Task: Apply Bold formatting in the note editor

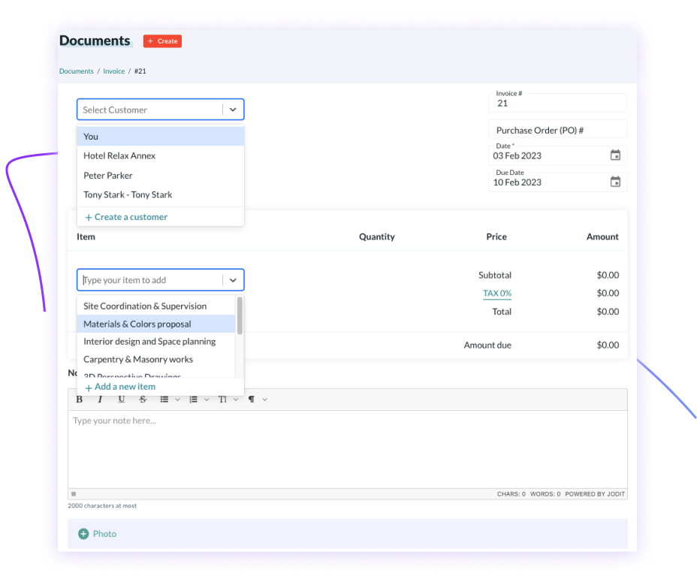Action: click(x=79, y=399)
